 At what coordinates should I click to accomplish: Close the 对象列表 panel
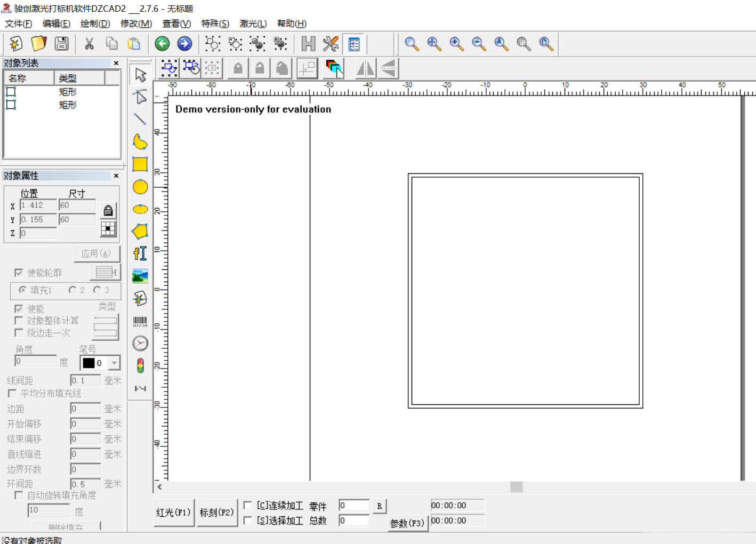pyautogui.click(x=116, y=63)
